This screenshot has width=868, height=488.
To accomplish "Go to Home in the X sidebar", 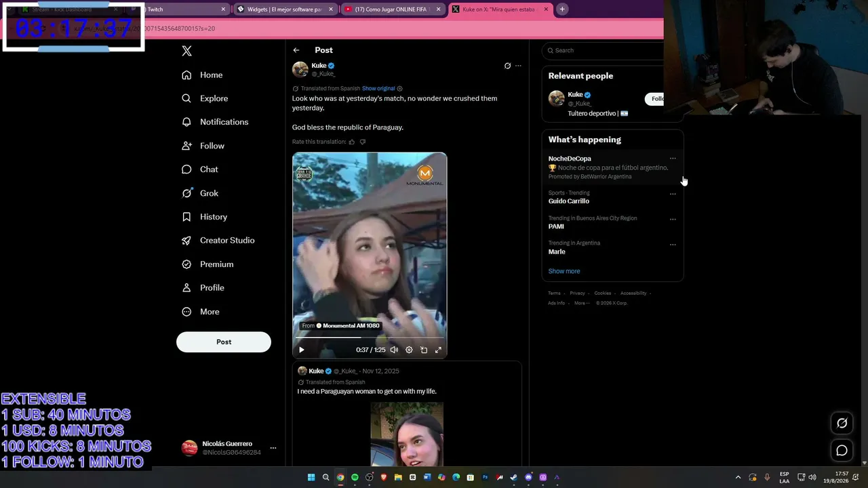I will coord(202,75).
